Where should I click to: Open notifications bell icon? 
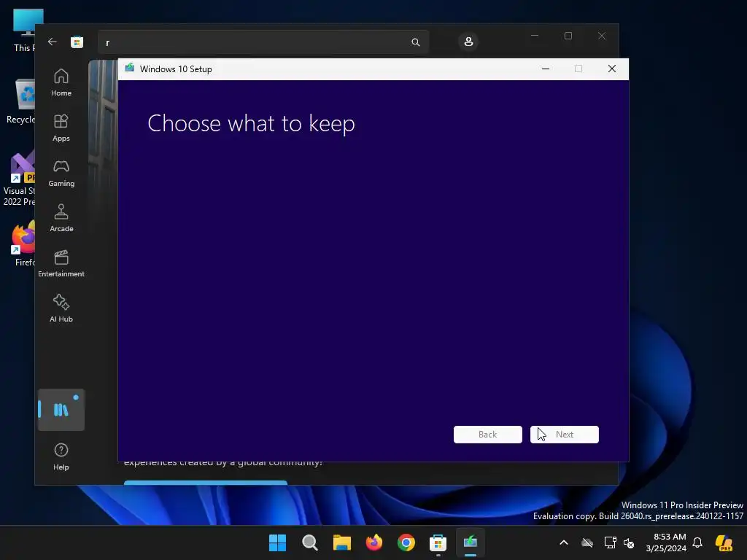(x=697, y=542)
